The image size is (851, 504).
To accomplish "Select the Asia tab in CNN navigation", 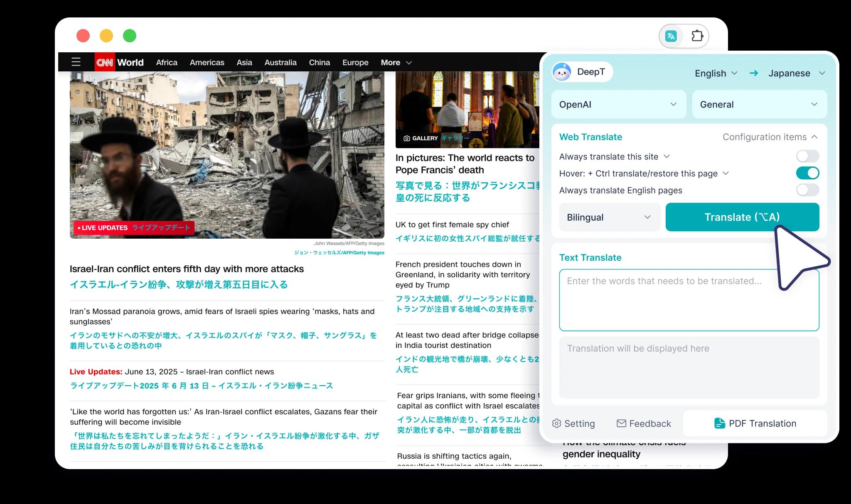I will pyautogui.click(x=244, y=62).
